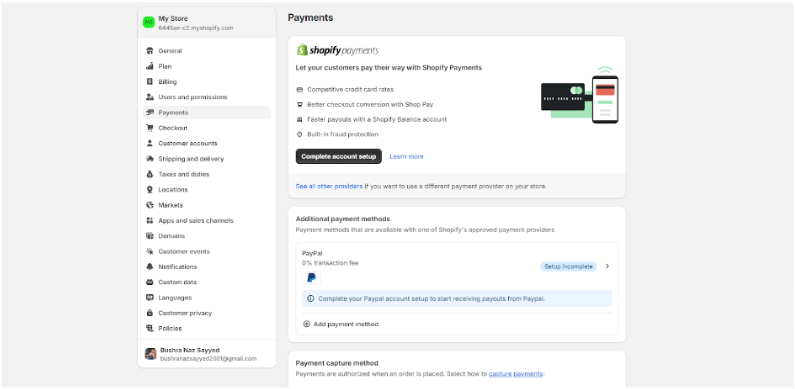The width and height of the screenshot is (795, 389).
Task: Click the Plan chart icon
Action: tap(150, 66)
